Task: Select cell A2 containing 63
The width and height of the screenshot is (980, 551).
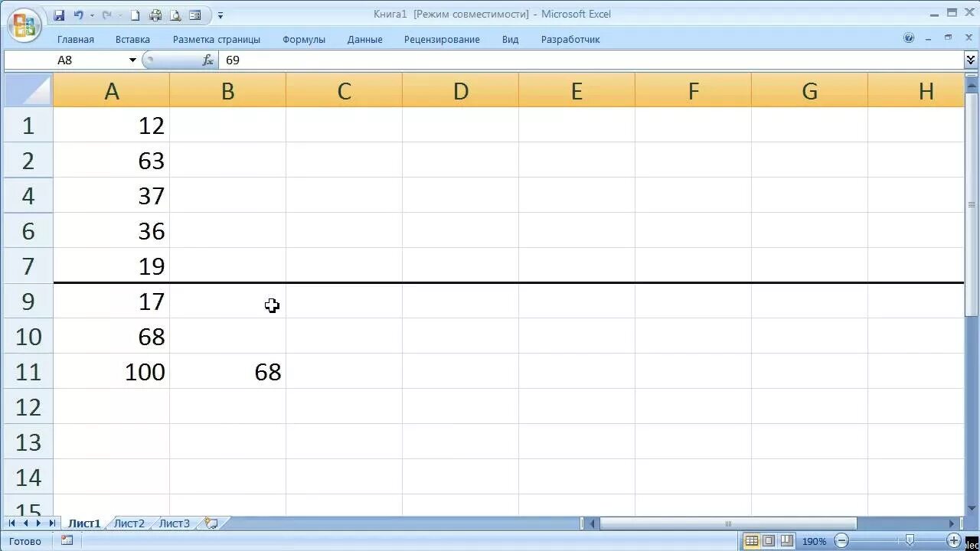Action: click(x=112, y=160)
